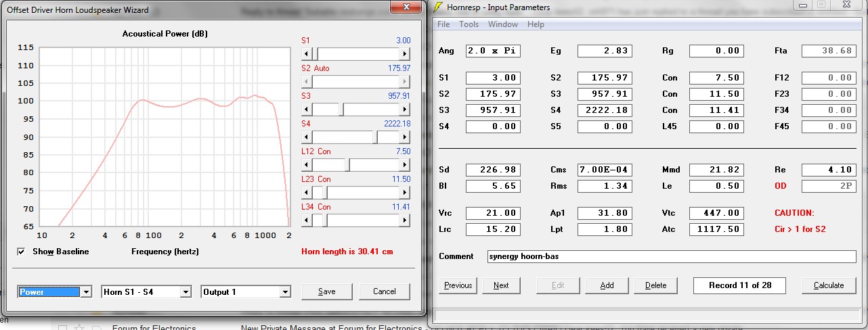Click the Cms input field

(x=605, y=170)
